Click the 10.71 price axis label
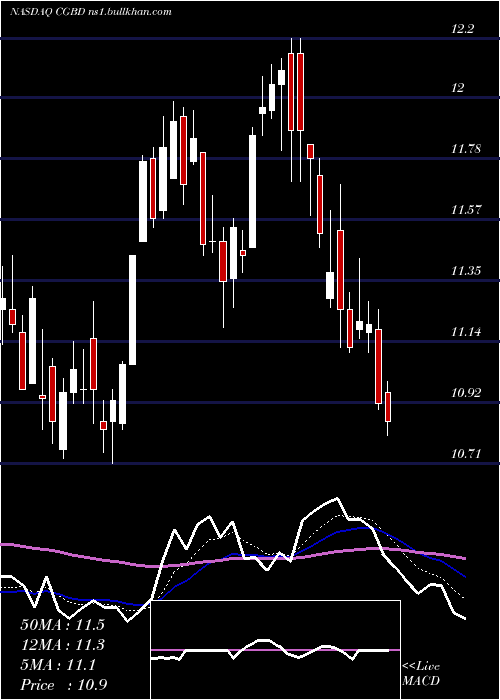Screen dimensions: 500x700 (466, 454)
